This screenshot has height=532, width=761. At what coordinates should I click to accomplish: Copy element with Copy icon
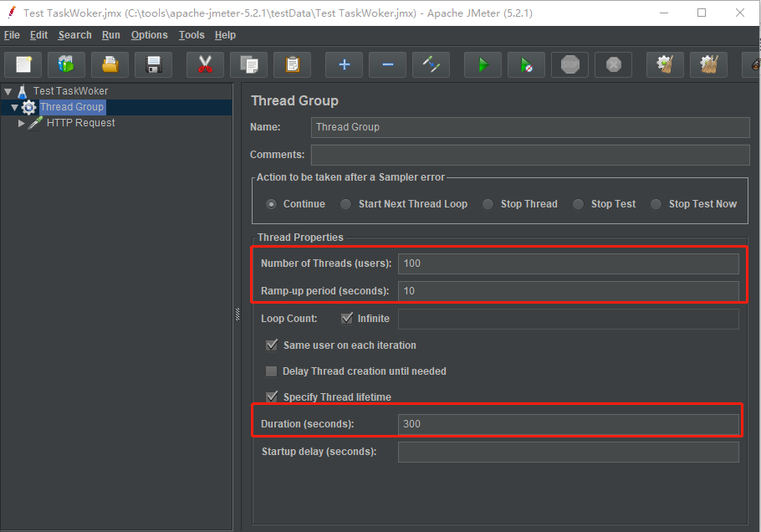pos(249,64)
